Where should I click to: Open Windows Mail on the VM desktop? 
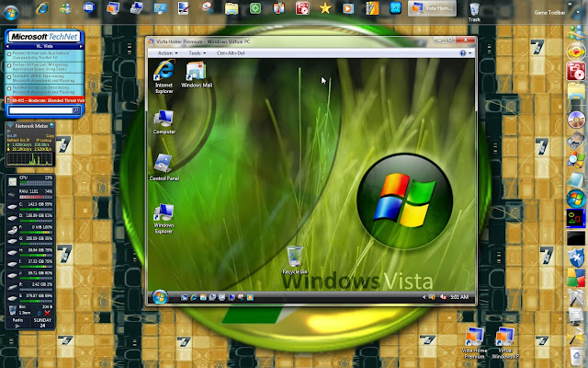[197, 75]
